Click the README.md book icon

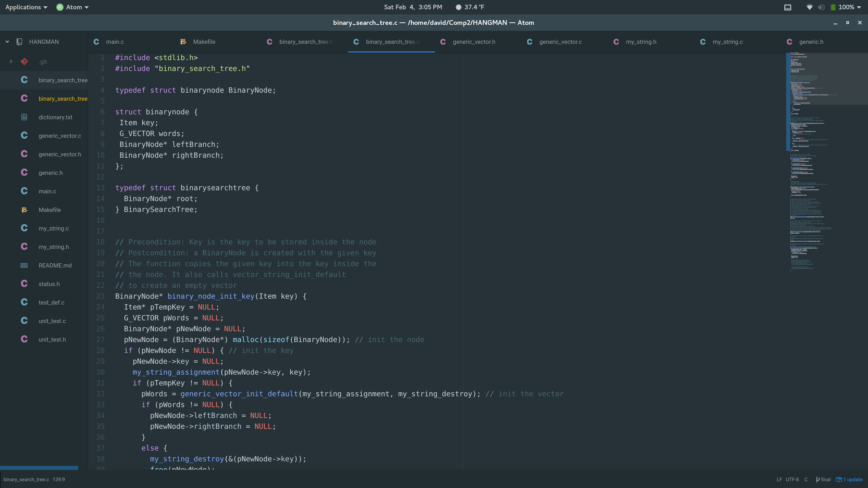(x=24, y=265)
